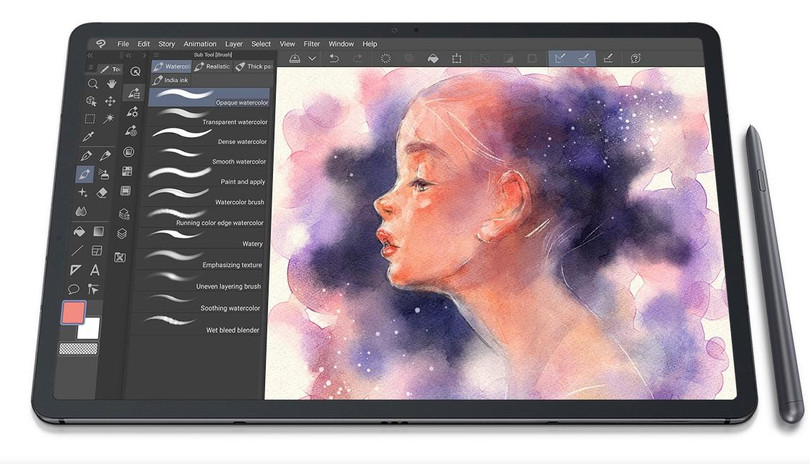Screen dimensions: 810x464
Task: Select salmon main color swatch
Action: (73, 313)
